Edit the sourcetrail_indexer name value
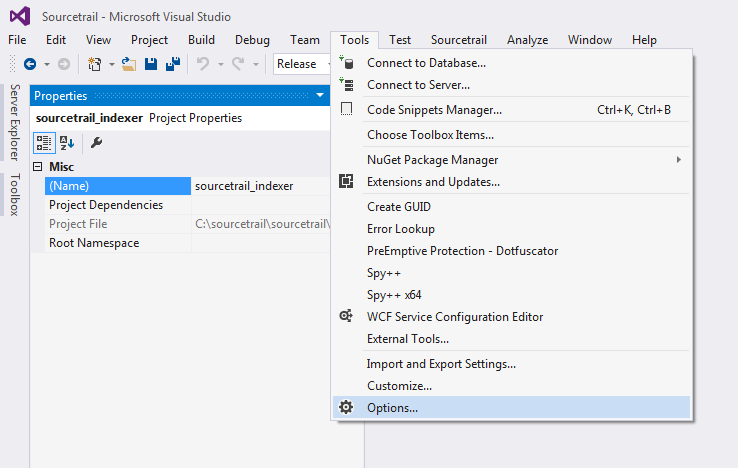Viewport: 738px width, 468px height. [260, 186]
